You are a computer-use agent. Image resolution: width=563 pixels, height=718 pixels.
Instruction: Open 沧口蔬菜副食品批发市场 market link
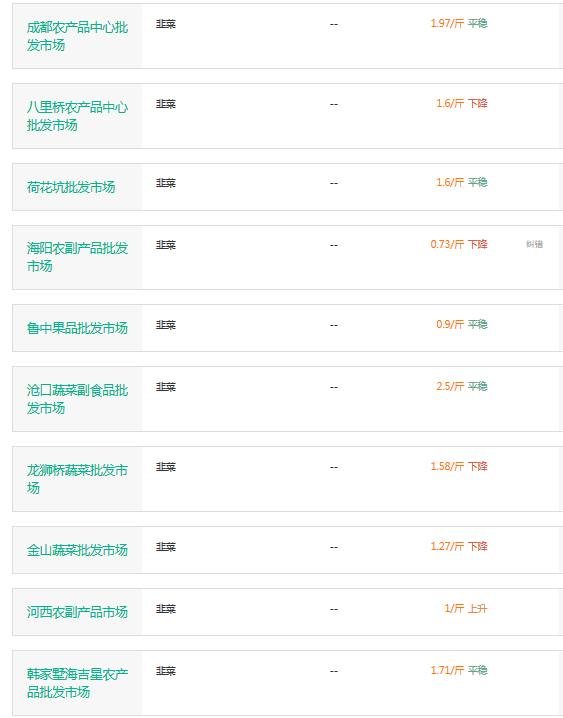pyautogui.click(x=77, y=399)
